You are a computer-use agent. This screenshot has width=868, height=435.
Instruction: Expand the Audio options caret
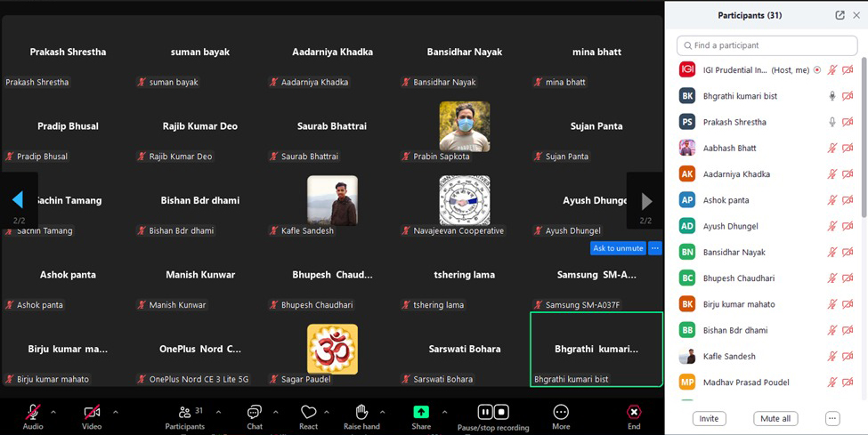[53, 412]
